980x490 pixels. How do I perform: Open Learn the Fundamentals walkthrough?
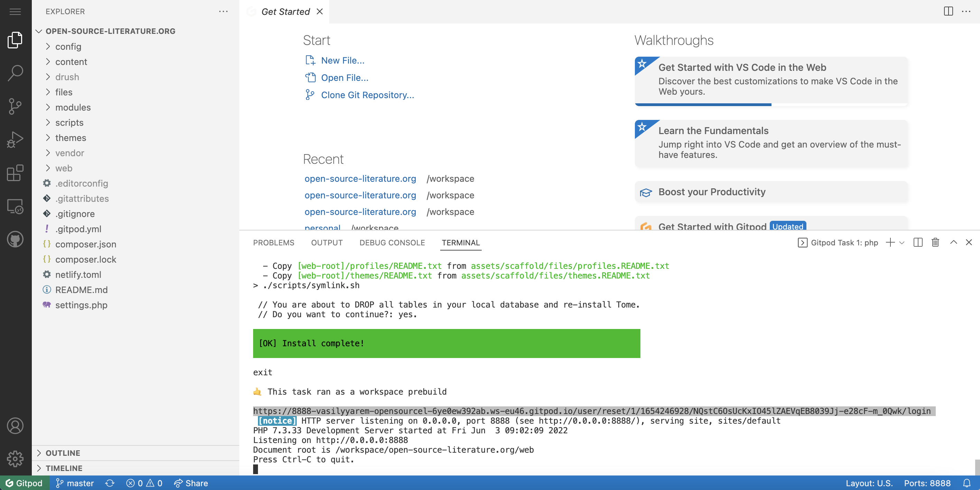click(771, 144)
